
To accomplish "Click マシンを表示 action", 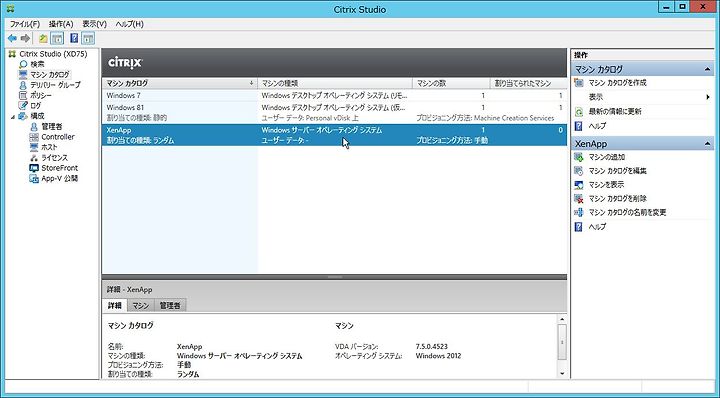I will [x=606, y=185].
